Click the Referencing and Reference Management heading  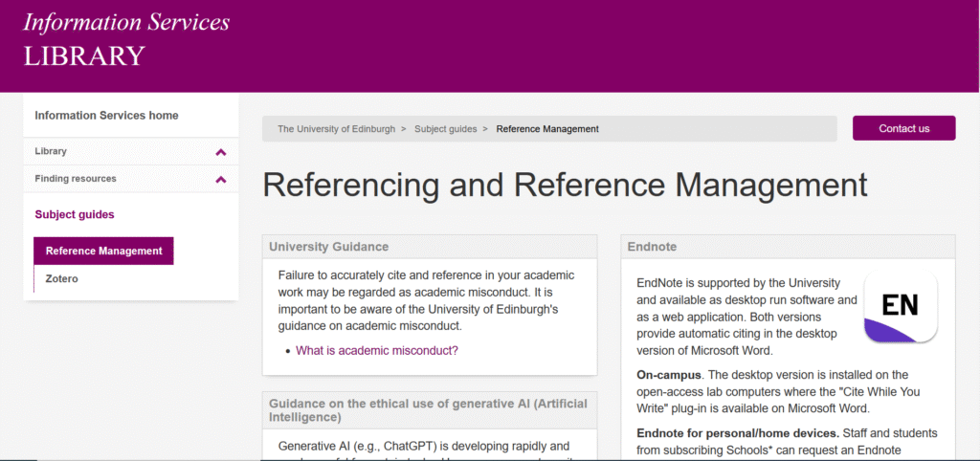pos(565,185)
